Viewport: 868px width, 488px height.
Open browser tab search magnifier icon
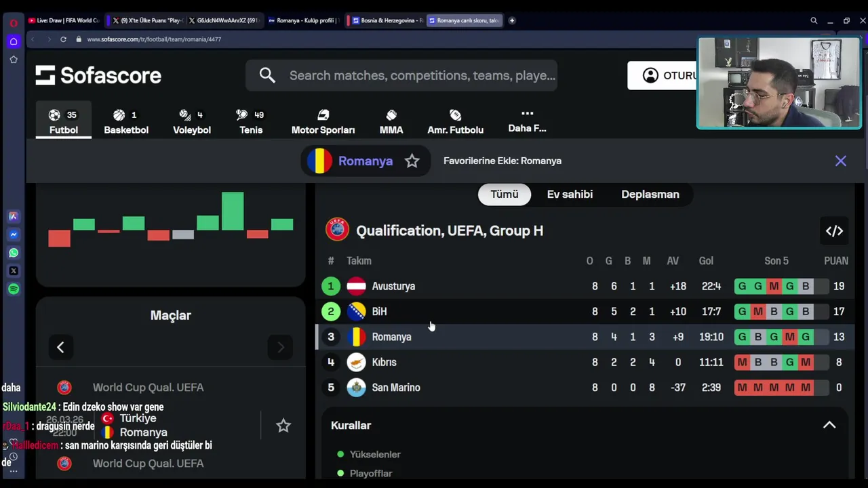pyautogui.click(x=814, y=20)
